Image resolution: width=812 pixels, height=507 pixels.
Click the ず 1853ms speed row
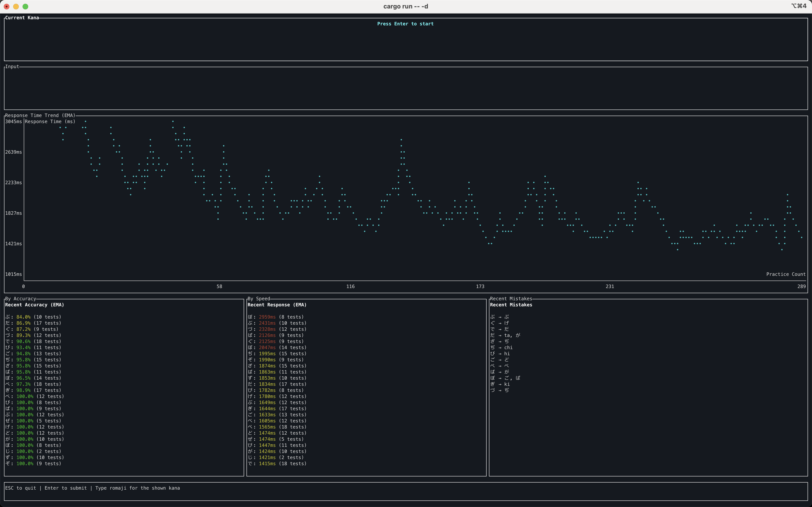pos(277,378)
